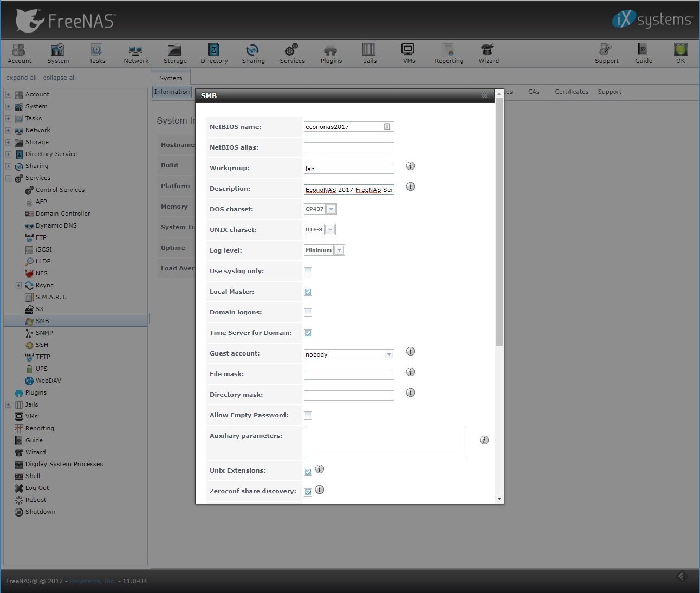
Task: Click the Auxiliary parameters info icon
Action: pos(484,440)
